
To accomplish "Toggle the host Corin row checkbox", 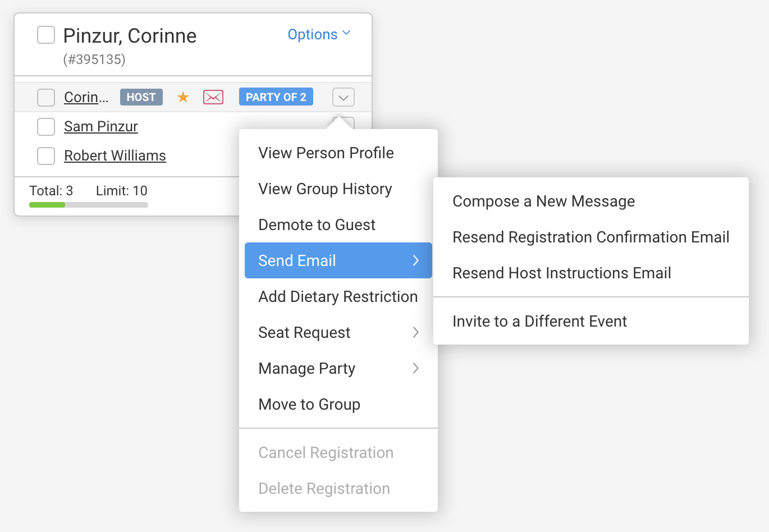I will click(46, 98).
